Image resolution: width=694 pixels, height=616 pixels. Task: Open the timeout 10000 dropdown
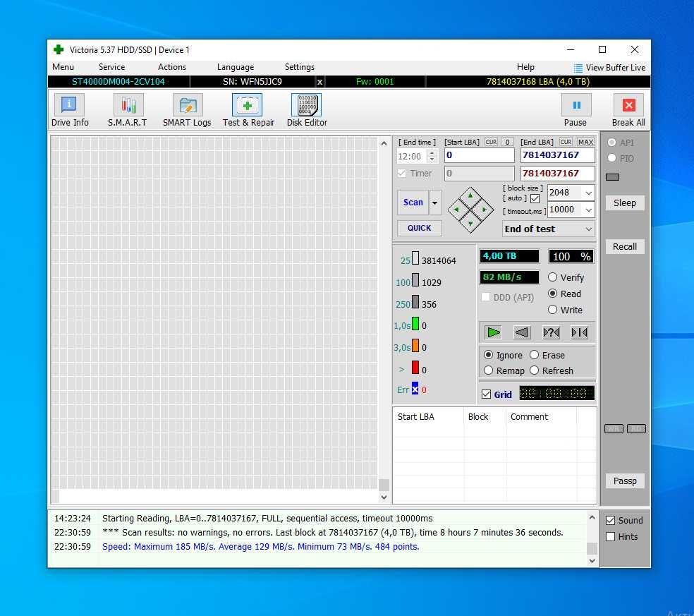tap(589, 210)
